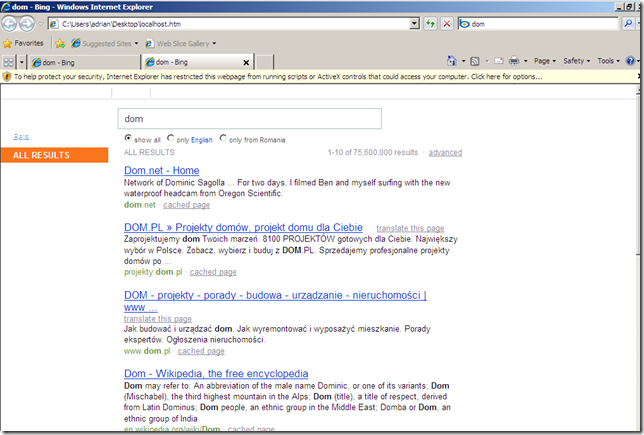The width and height of the screenshot is (644, 435).
Task: Select the only English radio button
Action: (170, 138)
